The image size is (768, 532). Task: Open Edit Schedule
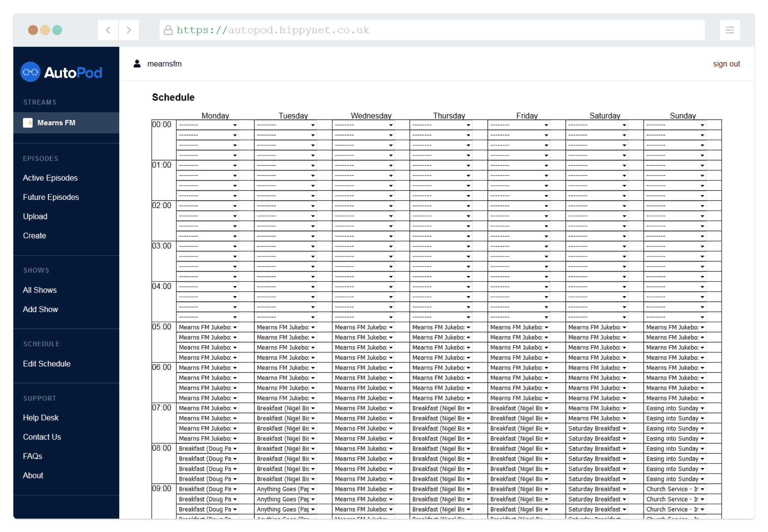tap(47, 364)
